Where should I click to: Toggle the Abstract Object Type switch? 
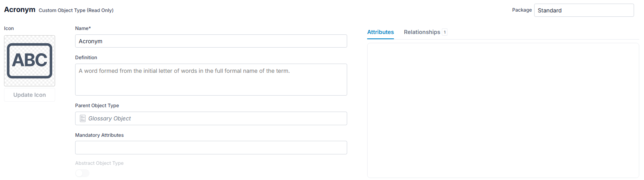click(82, 173)
